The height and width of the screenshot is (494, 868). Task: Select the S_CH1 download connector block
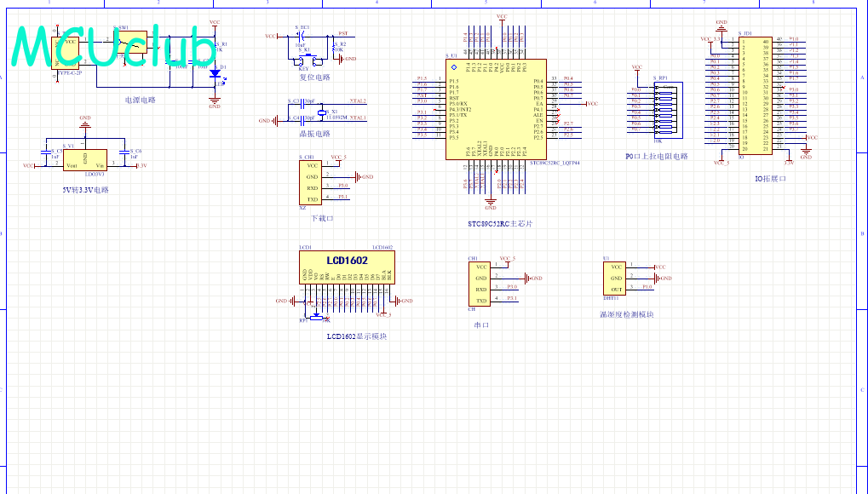(x=310, y=183)
